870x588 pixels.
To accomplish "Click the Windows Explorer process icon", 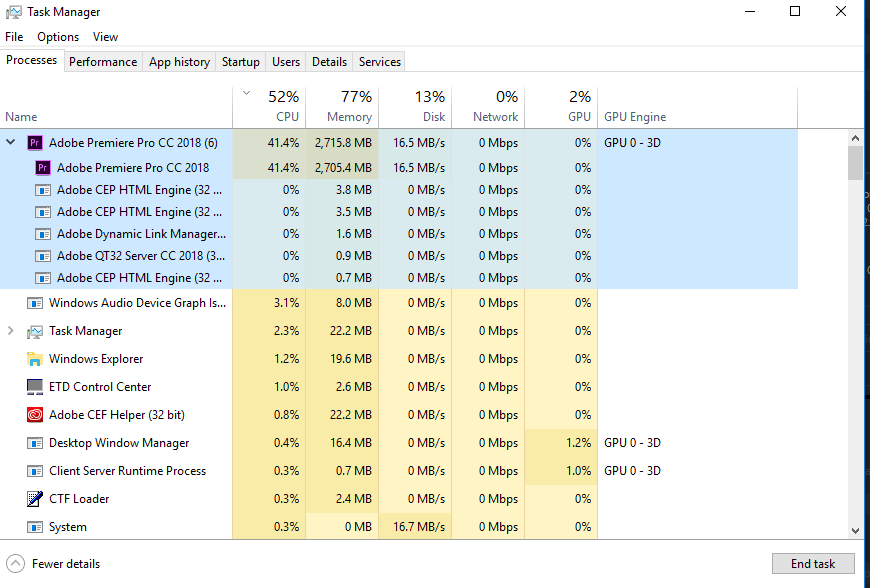I will click(x=34, y=359).
